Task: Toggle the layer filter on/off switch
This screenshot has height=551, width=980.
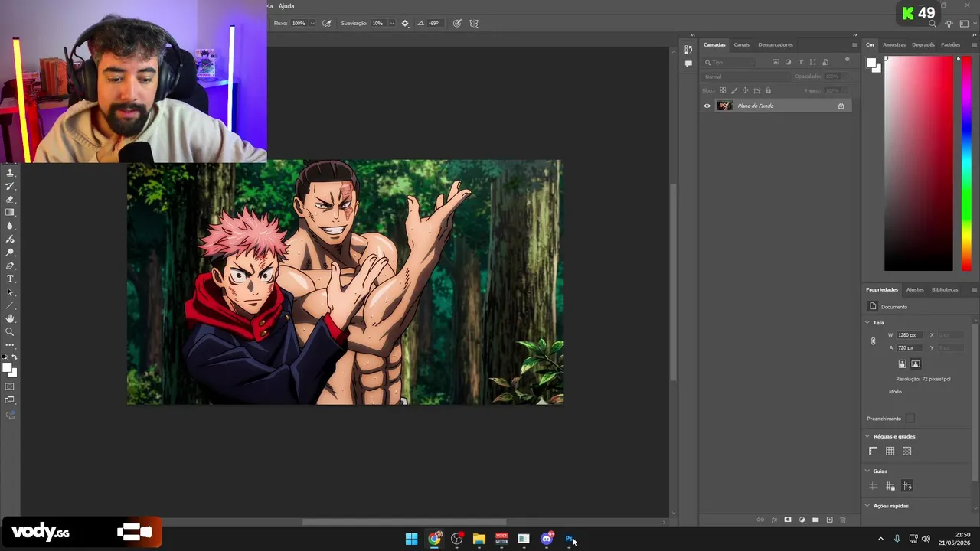Action: tap(847, 60)
